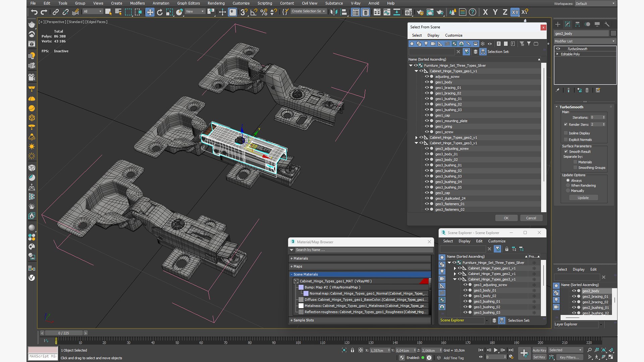Click Cancel in the Select From Scene dialog
This screenshot has height=362, width=644.
[x=531, y=218]
